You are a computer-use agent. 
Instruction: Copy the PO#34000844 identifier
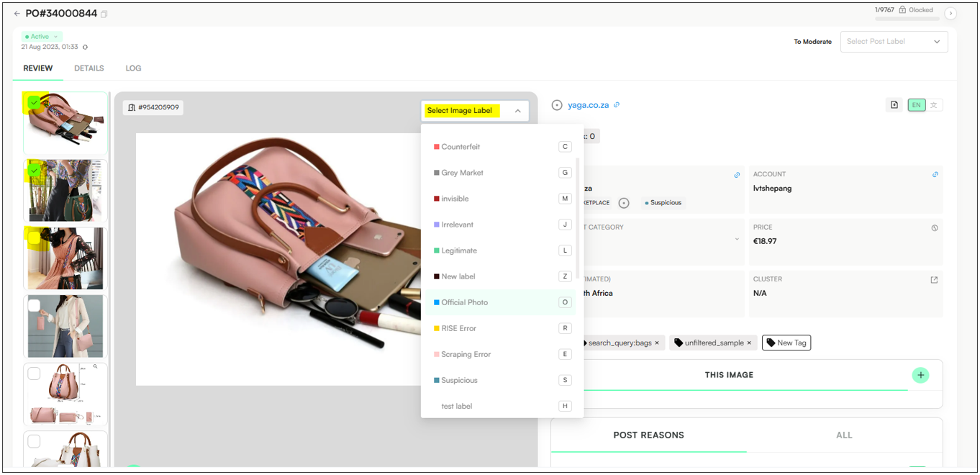point(104,14)
